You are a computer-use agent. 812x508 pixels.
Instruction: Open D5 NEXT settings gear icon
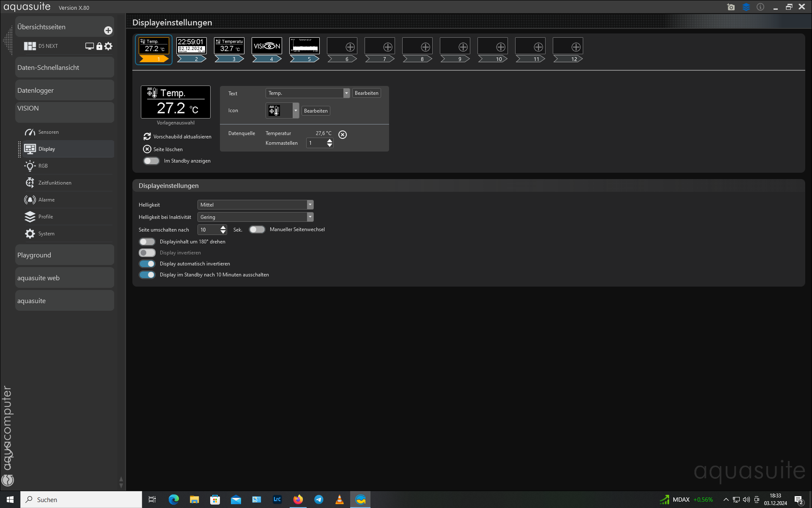109,46
